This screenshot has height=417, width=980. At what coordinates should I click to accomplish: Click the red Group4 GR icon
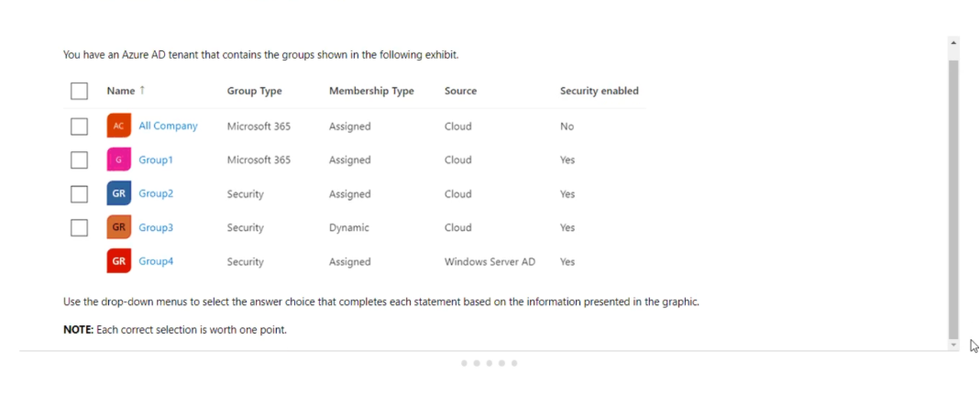click(119, 260)
